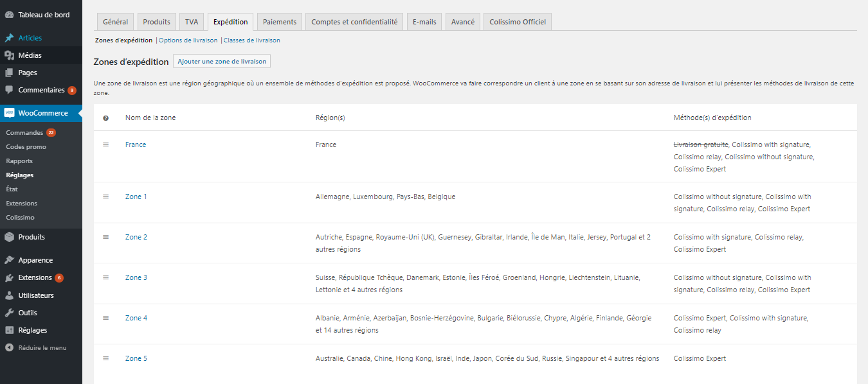
Task: Click the Produits box icon
Action: click(x=9, y=237)
